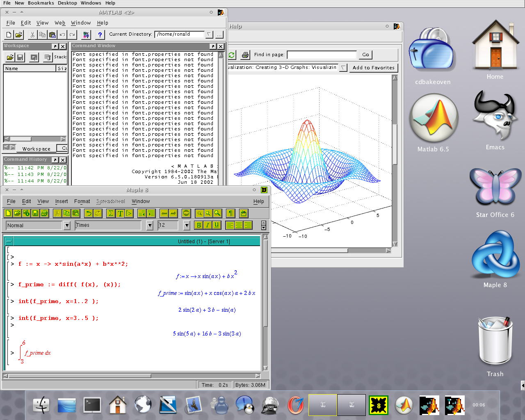Click Paste icon in MATLAB toolbar
525x420 pixels.
click(x=52, y=35)
